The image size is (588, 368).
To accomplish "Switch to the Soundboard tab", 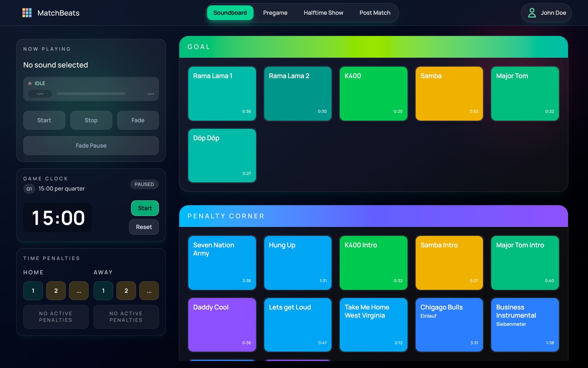I will tap(230, 13).
